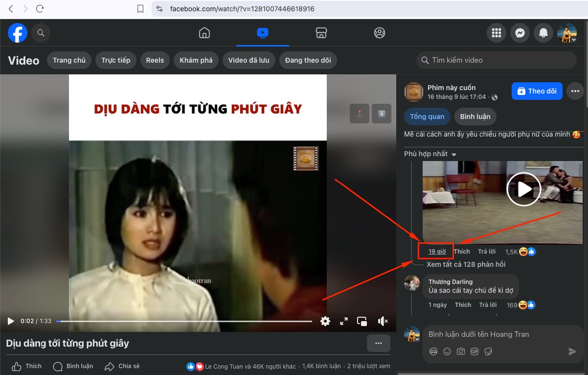Open Thương Darling profile name
The image size is (588, 375).
tap(451, 281)
